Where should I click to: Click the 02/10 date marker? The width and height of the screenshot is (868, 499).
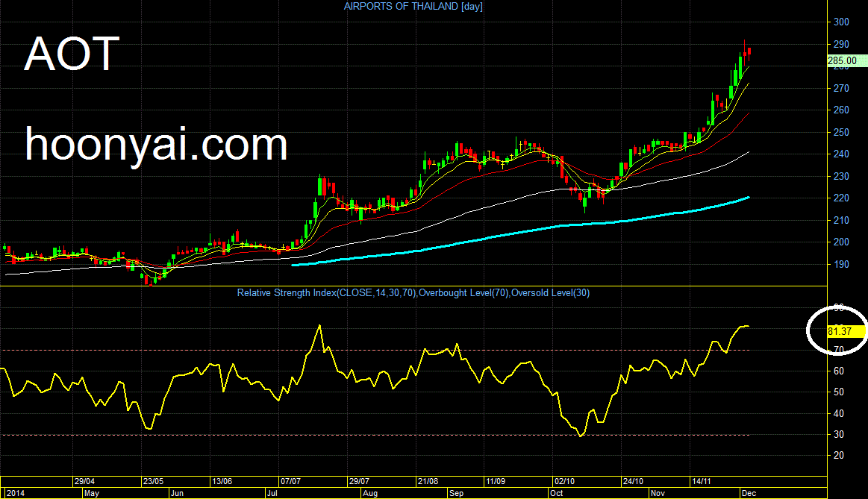[565, 481]
